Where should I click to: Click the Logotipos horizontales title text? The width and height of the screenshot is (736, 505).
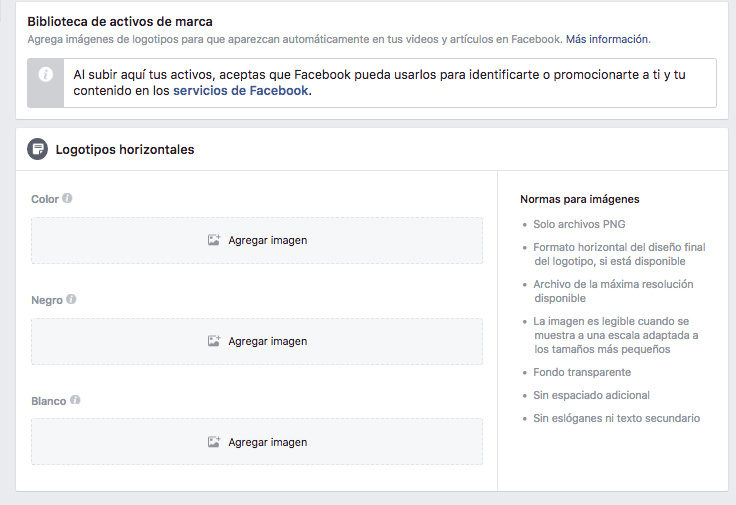(125, 150)
